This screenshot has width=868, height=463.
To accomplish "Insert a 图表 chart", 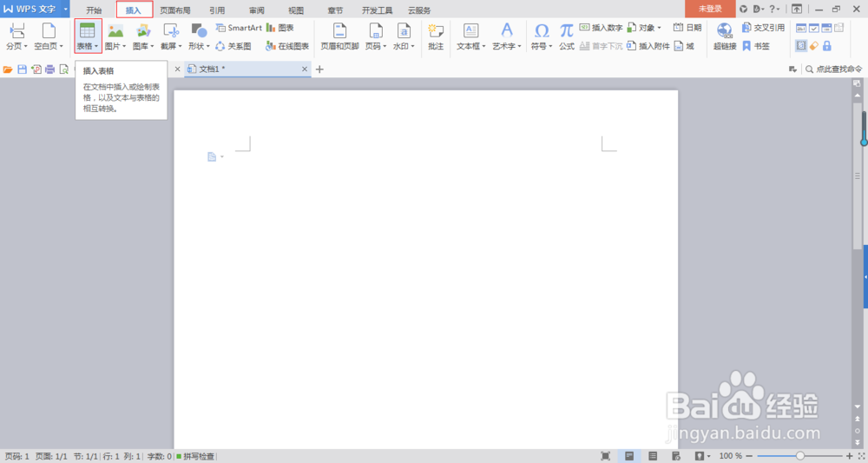I will point(280,28).
